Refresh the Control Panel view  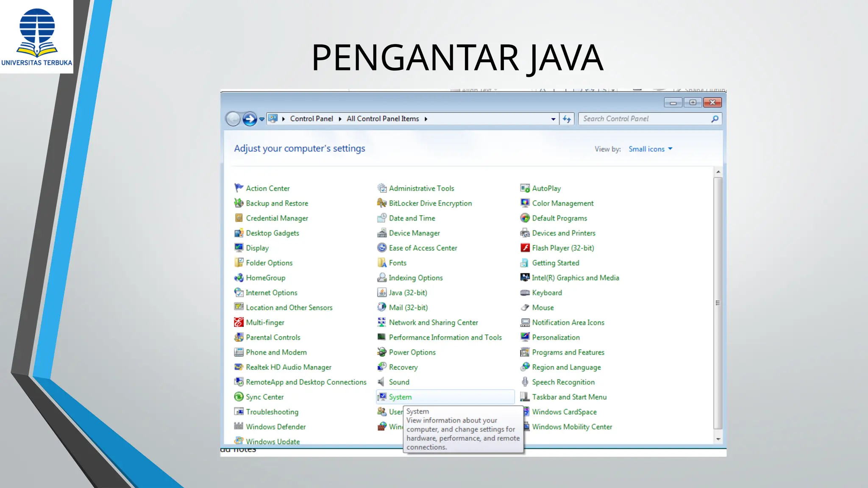[567, 119]
